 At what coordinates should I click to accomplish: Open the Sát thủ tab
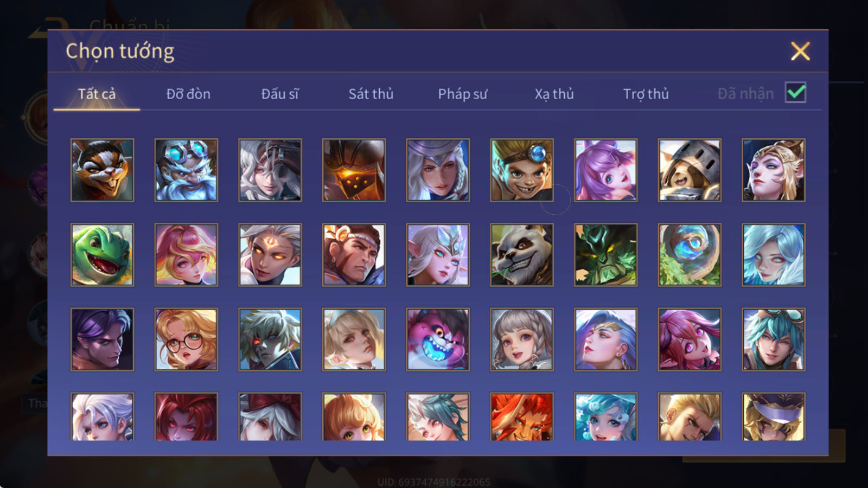click(x=371, y=94)
